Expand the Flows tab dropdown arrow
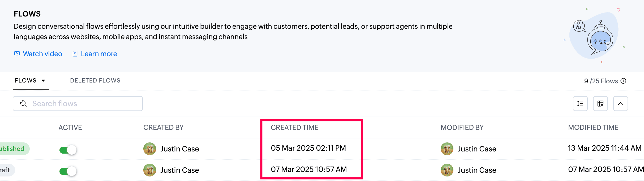The image size is (644, 181). click(x=43, y=81)
